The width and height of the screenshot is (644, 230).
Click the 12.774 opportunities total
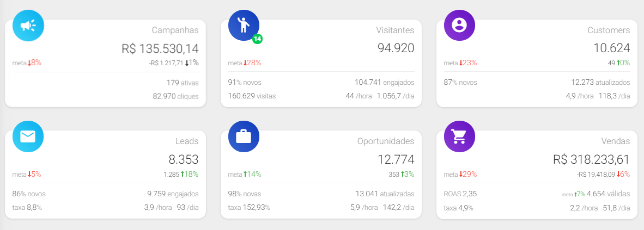[x=396, y=159]
